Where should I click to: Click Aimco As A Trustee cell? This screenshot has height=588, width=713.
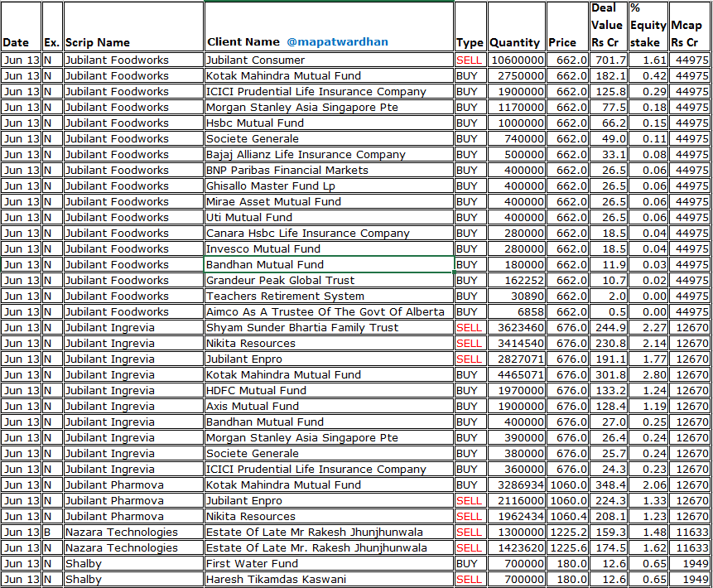click(330, 312)
